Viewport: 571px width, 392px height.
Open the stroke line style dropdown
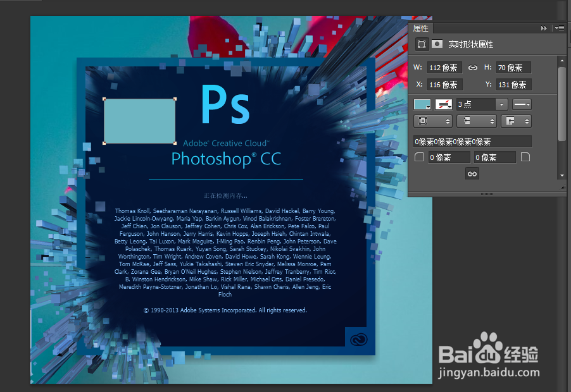click(522, 105)
